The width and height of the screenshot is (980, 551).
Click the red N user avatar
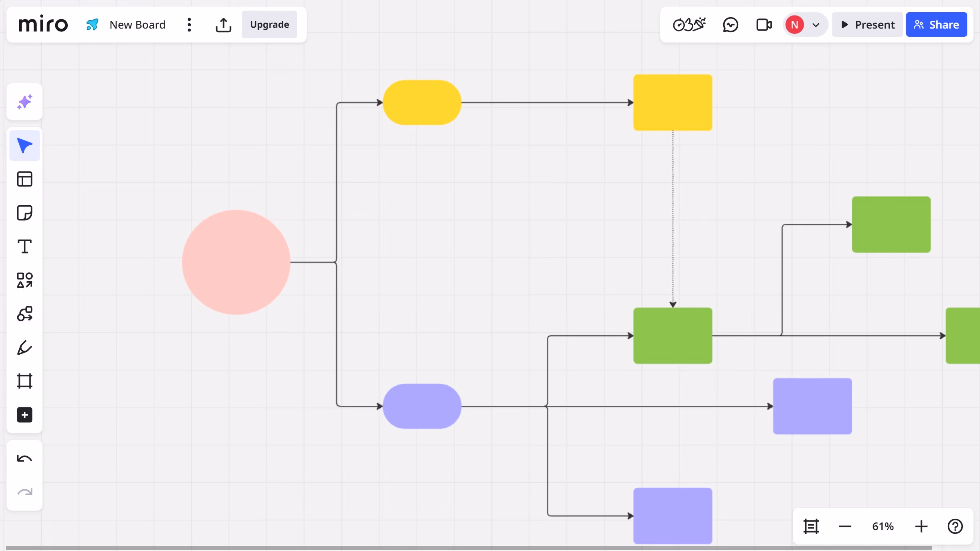tap(795, 25)
